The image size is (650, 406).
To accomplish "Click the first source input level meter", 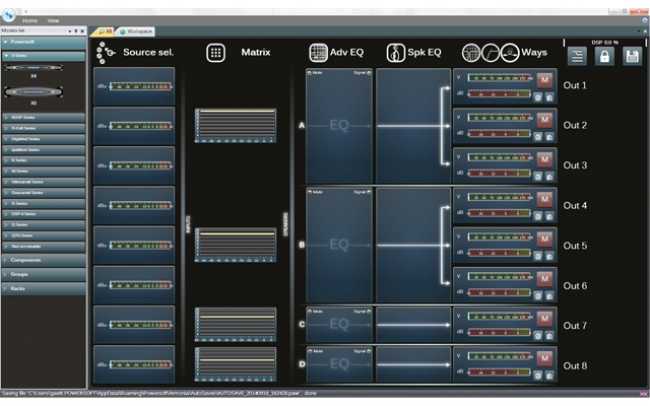I will 141,86.
